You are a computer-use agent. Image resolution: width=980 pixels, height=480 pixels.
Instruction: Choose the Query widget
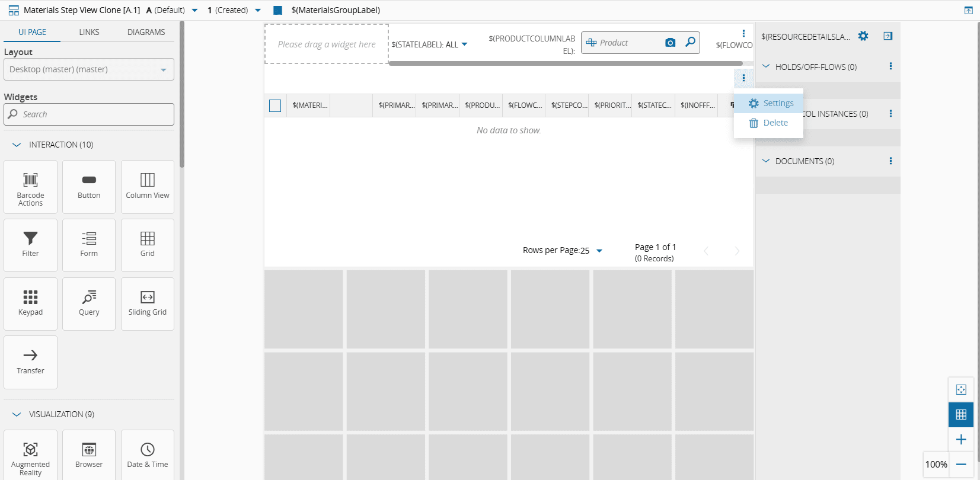[89, 304]
